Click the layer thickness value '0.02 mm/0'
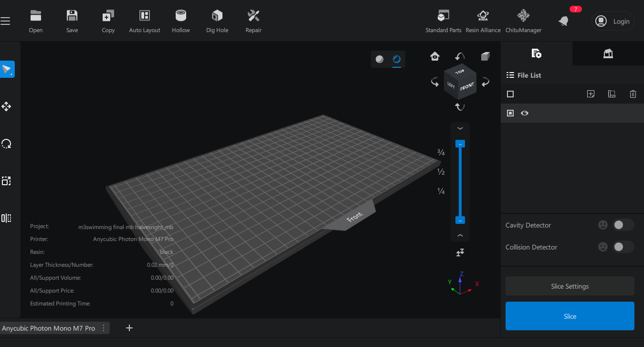The width and height of the screenshot is (644, 347). [x=160, y=265]
